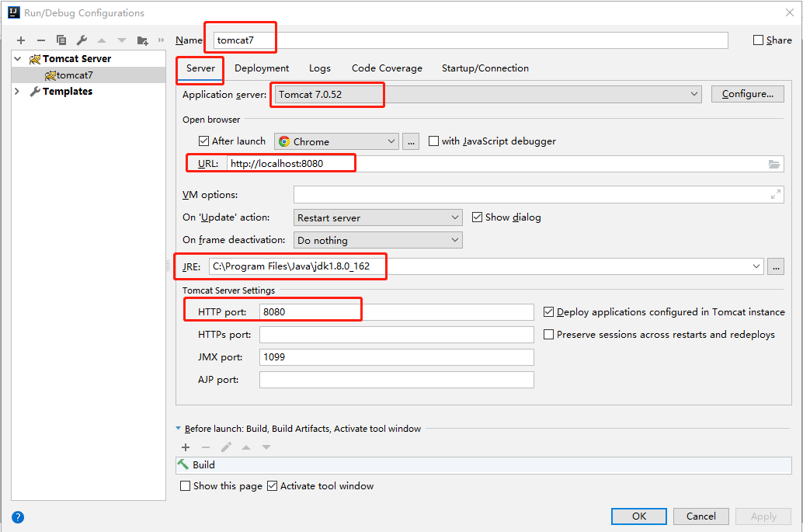Open browser selection ellipsis button
The height and width of the screenshot is (532, 803).
(x=411, y=141)
